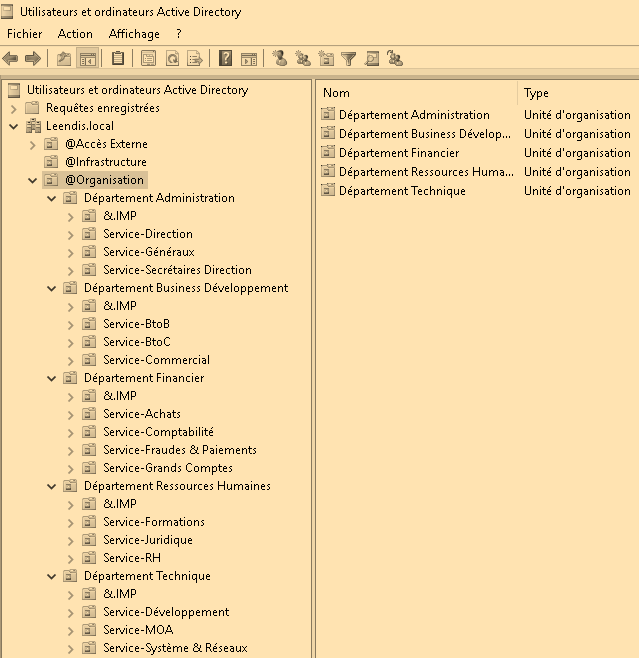639x658 pixels.
Task: Toggle the show/hide console tree icon
Action: [x=88, y=58]
